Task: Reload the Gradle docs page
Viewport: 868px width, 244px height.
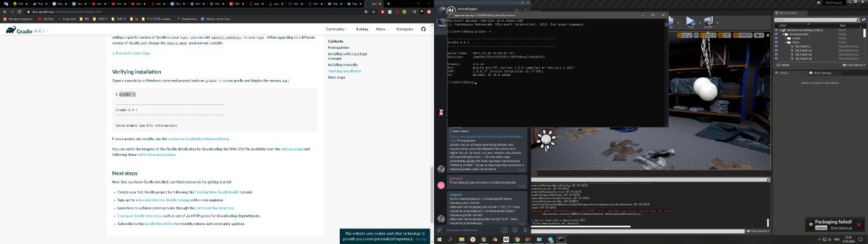Action: (x=20, y=12)
